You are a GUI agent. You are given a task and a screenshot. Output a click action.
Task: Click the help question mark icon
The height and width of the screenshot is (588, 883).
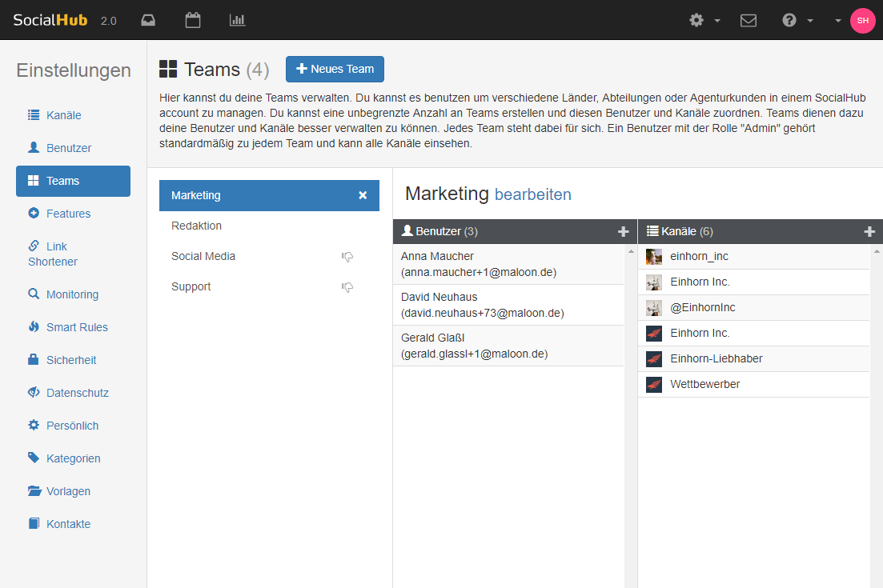pyautogui.click(x=789, y=21)
